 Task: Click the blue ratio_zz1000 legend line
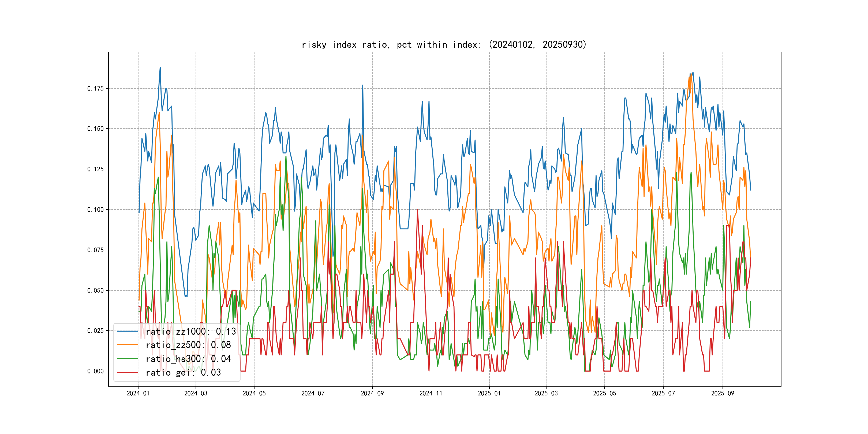pyautogui.click(x=127, y=331)
